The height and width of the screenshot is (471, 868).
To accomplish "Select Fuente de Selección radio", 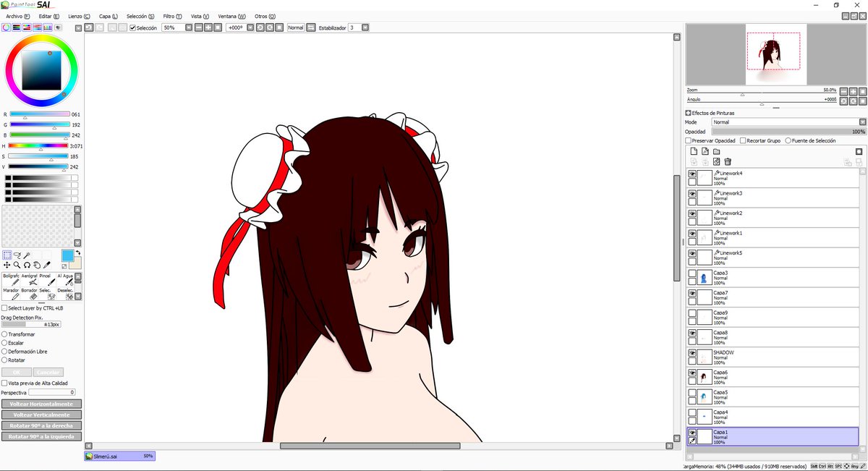I will (788, 140).
